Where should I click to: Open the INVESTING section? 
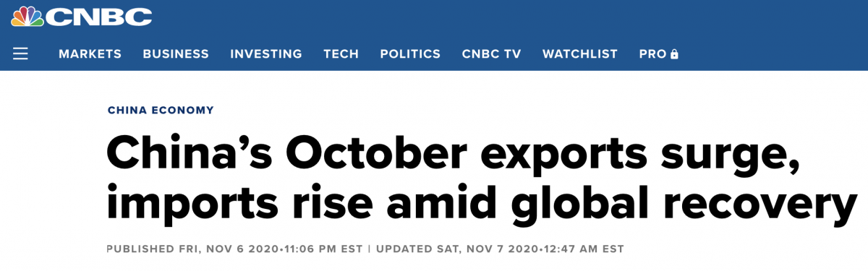click(266, 54)
